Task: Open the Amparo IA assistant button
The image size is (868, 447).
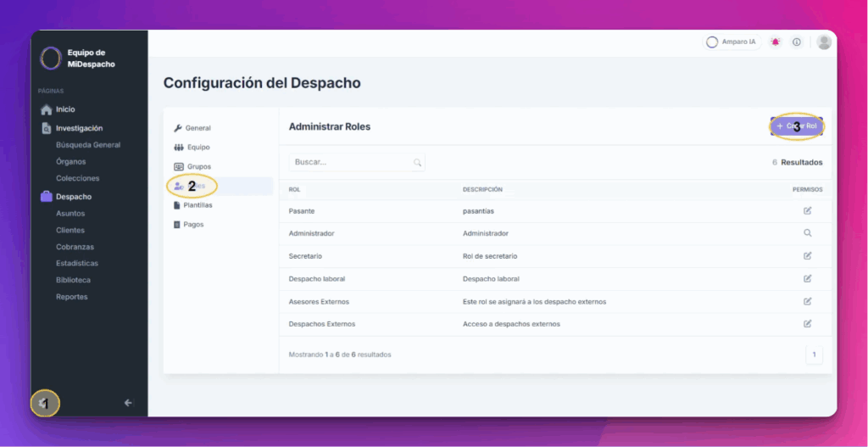Action: [732, 42]
